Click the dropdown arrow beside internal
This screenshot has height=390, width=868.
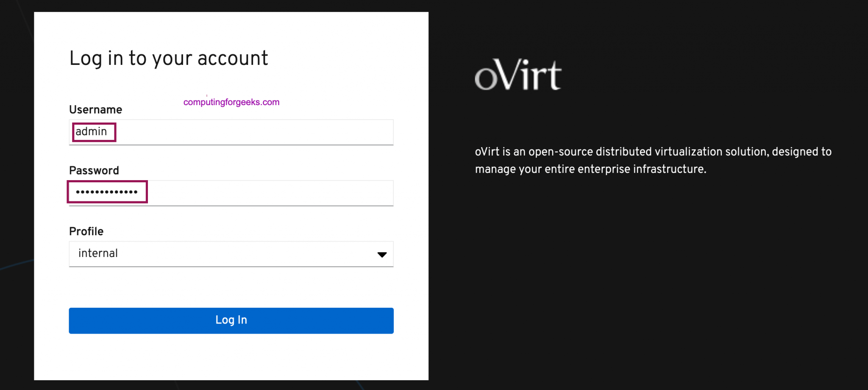click(381, 254)
